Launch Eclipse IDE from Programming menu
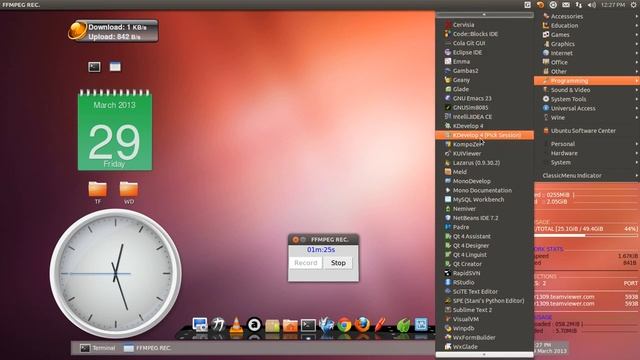Screen dimensions: 640x360 tap(484, 52)
